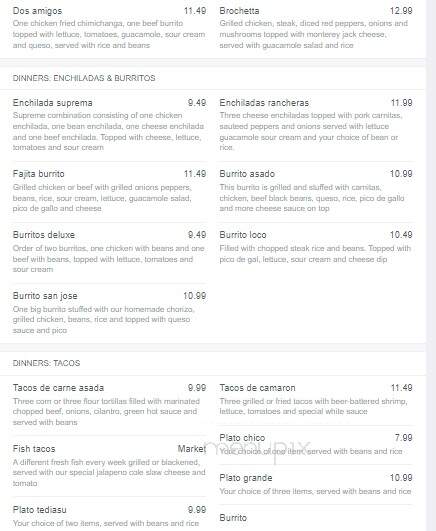
Task: Click the 12.99 price beside Brochetta
Action: click(401, 11)
